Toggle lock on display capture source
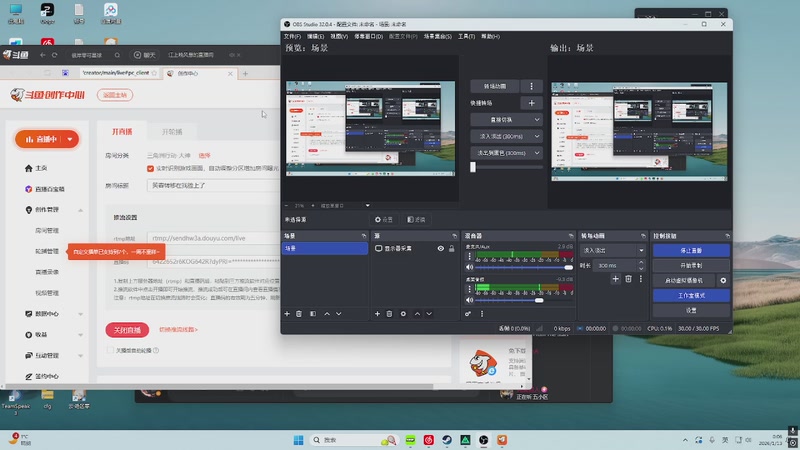The image size is (800, 450). coord(452,248)
